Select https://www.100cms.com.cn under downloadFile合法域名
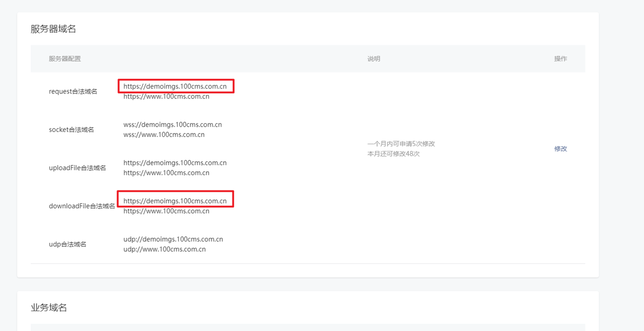Viewport: 644px width, 331px height. pos(166,211)
